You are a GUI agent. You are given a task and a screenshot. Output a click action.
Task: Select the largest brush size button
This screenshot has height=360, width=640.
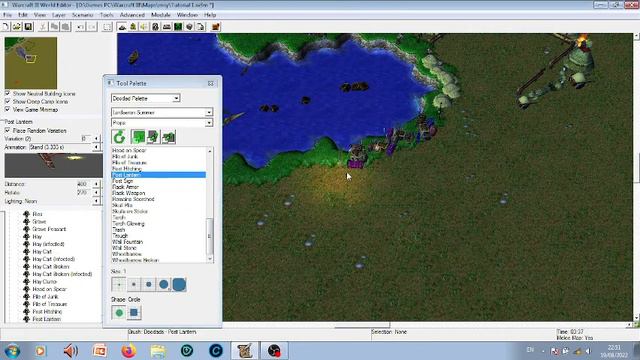(179, 284)
